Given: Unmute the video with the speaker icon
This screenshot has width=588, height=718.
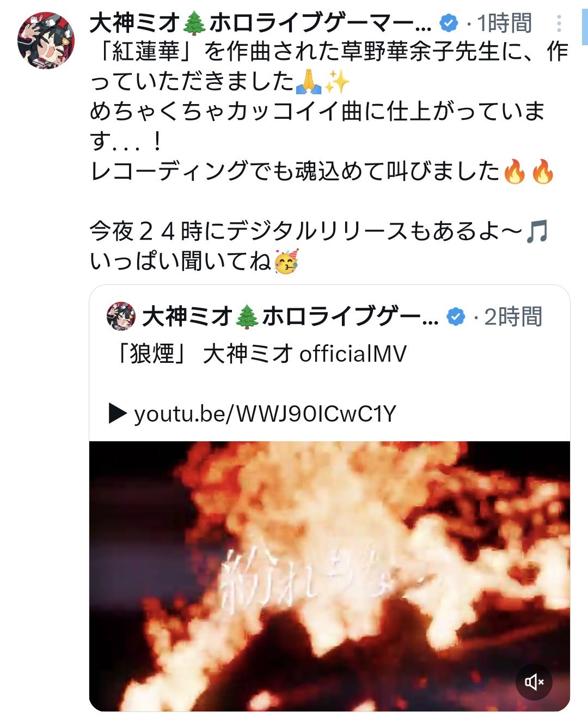Looking at the screenshot, I should click(x=534, y=682).
